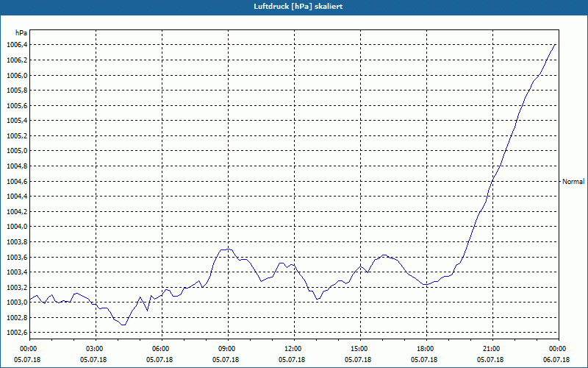Image resolution: width=588 pixels, height=368 pixels.
Task: Click the curve minimum near 04:15
Action: click(x=123, y=325)
